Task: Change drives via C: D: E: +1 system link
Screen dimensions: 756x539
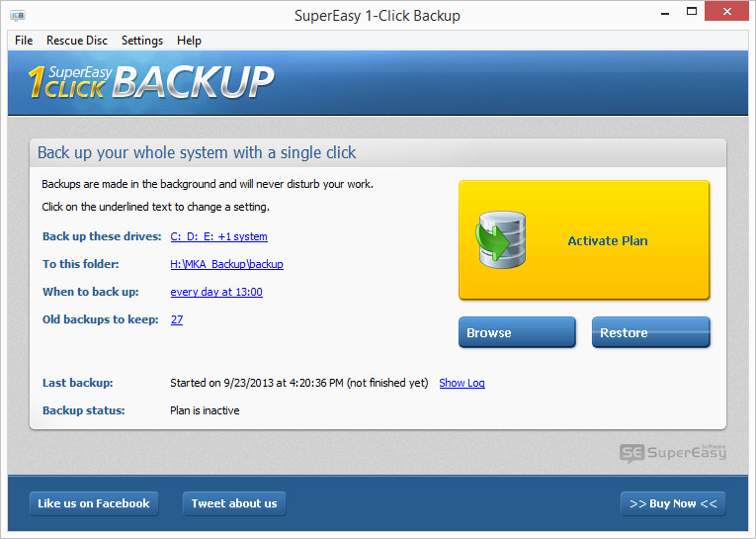Action: [x=218, y=236]
